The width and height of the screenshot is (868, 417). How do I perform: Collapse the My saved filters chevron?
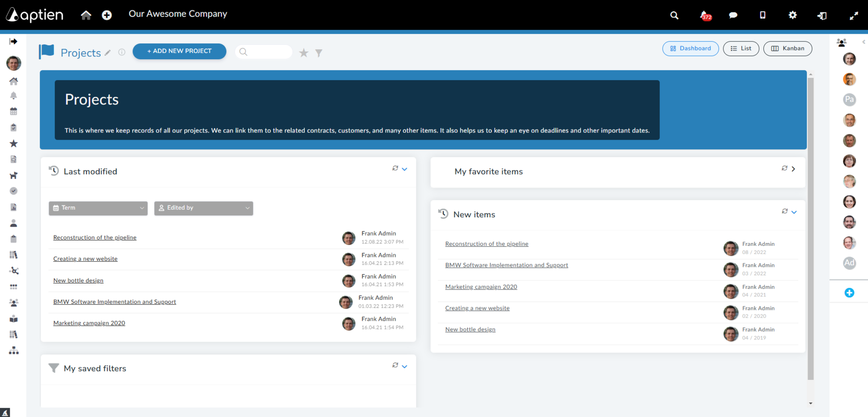click(x=405, y=366)
